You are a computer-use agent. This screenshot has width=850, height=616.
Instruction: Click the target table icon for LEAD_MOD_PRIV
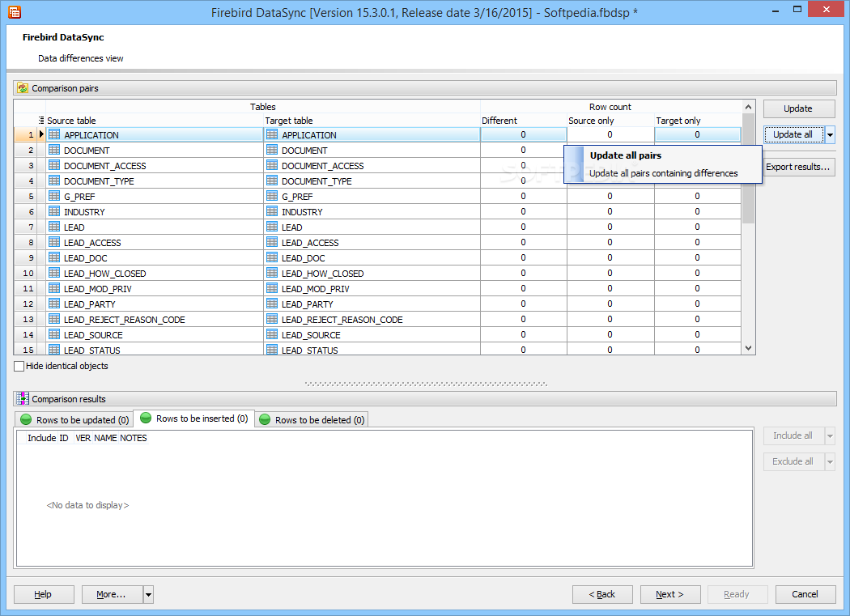272,288
